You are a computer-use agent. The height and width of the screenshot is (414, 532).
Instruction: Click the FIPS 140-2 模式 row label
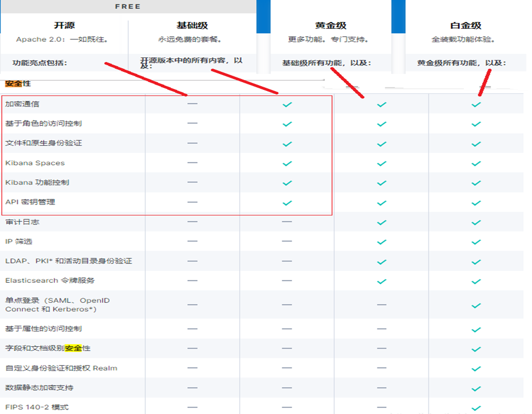[x=37, y=407]
